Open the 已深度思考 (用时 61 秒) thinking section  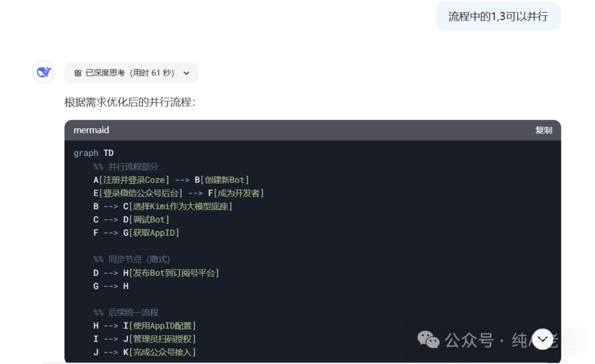[131, 73]
